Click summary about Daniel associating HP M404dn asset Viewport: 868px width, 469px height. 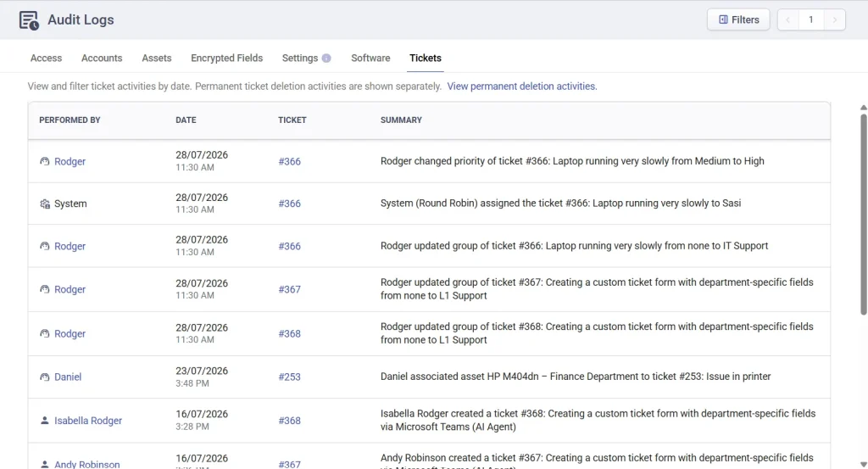click(576, 377)
